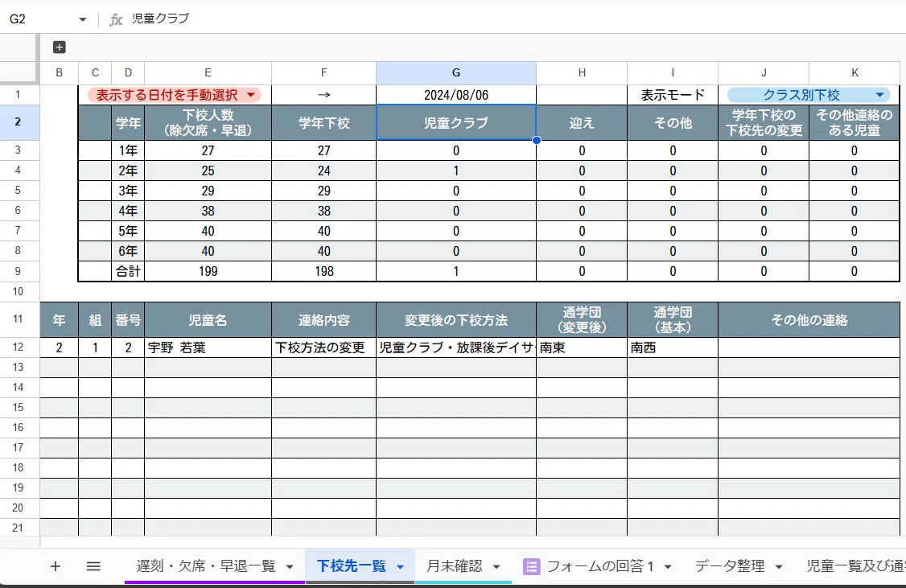Click the 通学団（基本） header cell

point(673,320)
